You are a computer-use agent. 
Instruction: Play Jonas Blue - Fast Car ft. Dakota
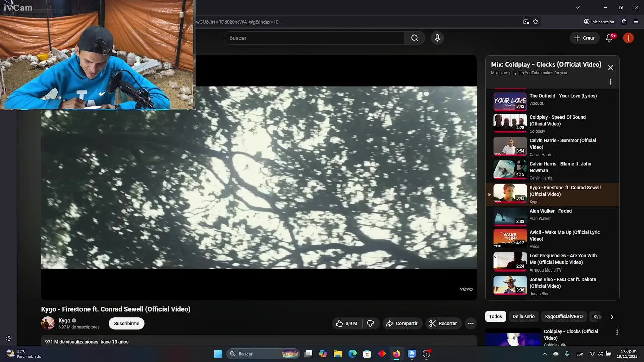pyautogui.click(x=552, y=286)
